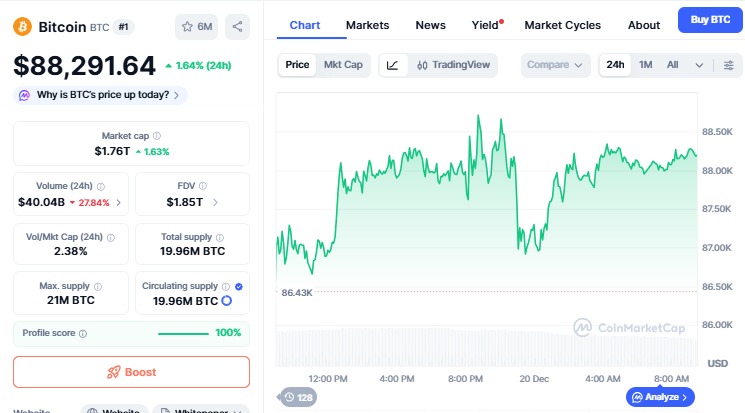The image size is (745, 413).
Task: Click the Profile score progress bar
Action: pos(184,333)
